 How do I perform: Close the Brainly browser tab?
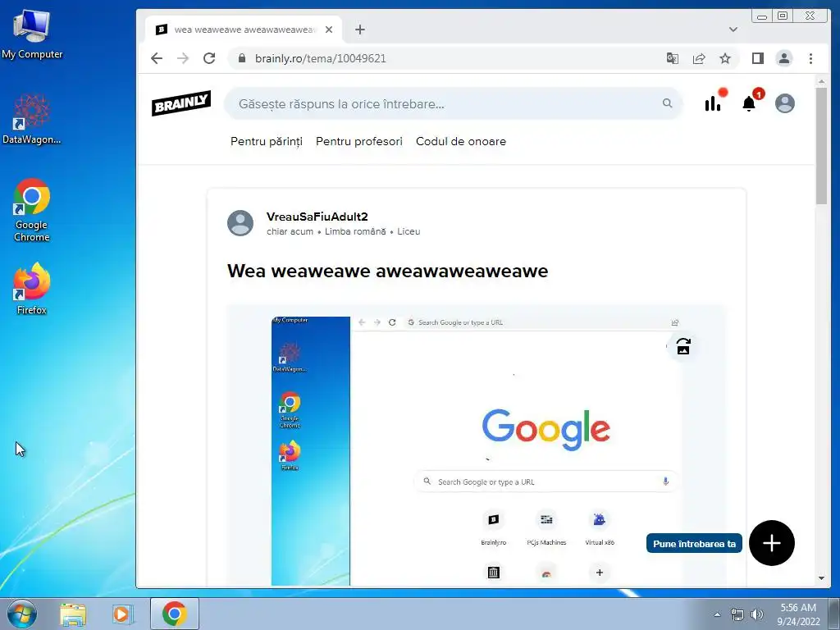point(329,30)
